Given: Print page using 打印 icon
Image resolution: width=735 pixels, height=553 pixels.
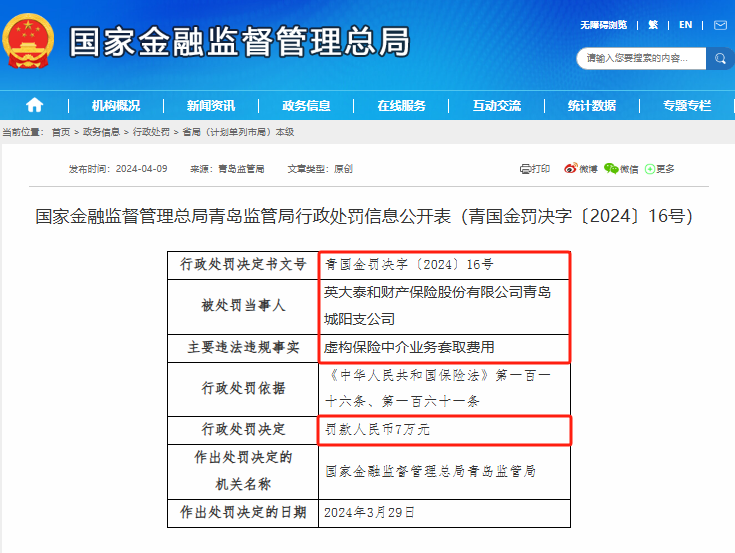Looking at the screenshot, I should click(x=535, y=169).
